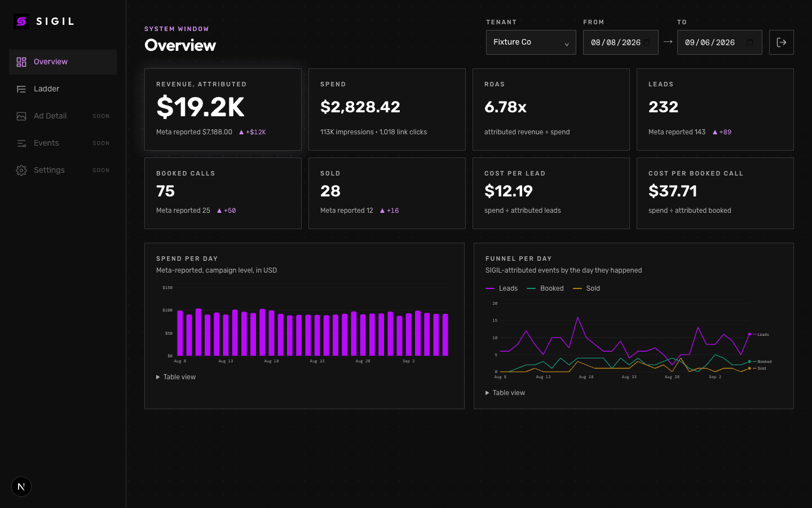Image resolution: width=812 pixels, height=508 pixels.
Task: Expand Table view under Funnel Per Day
Action: [x=505, y=393]
